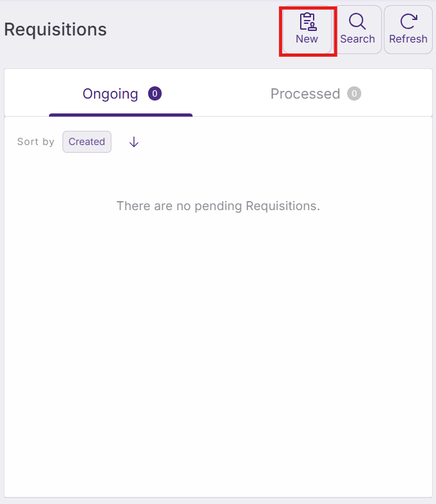This screenshot has width=436, height=504.
Task: Toggle the sort direction down arrow
Action: tap(134, 142)
